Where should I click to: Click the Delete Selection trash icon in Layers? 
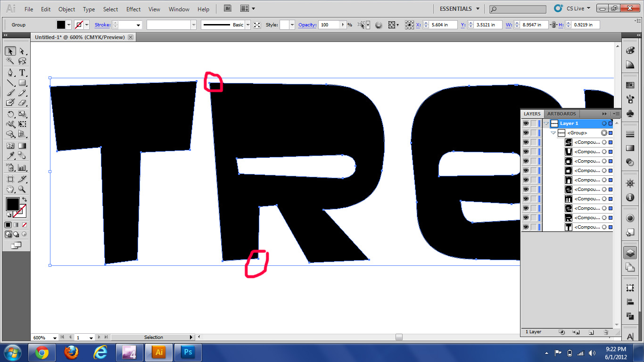pyautogui.click(x=606, y=332)
